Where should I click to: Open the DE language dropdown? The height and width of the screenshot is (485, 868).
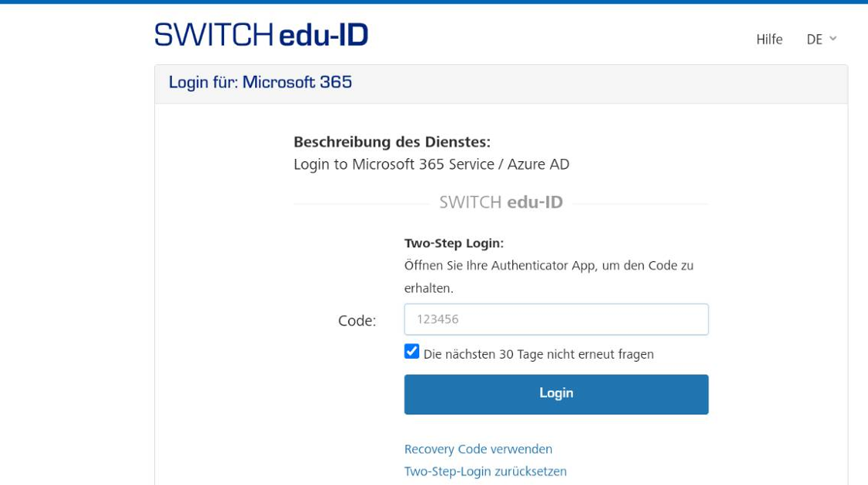(x=821, y=40)
